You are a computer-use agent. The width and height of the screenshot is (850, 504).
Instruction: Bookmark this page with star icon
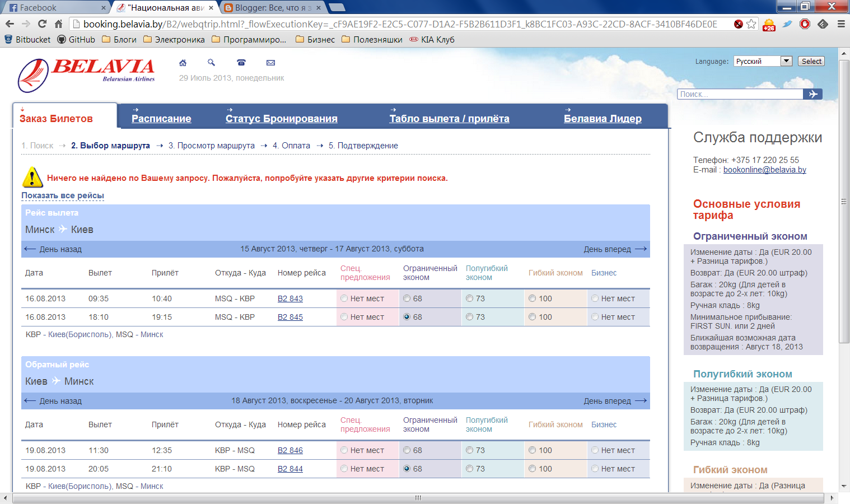tap(751, 24)
